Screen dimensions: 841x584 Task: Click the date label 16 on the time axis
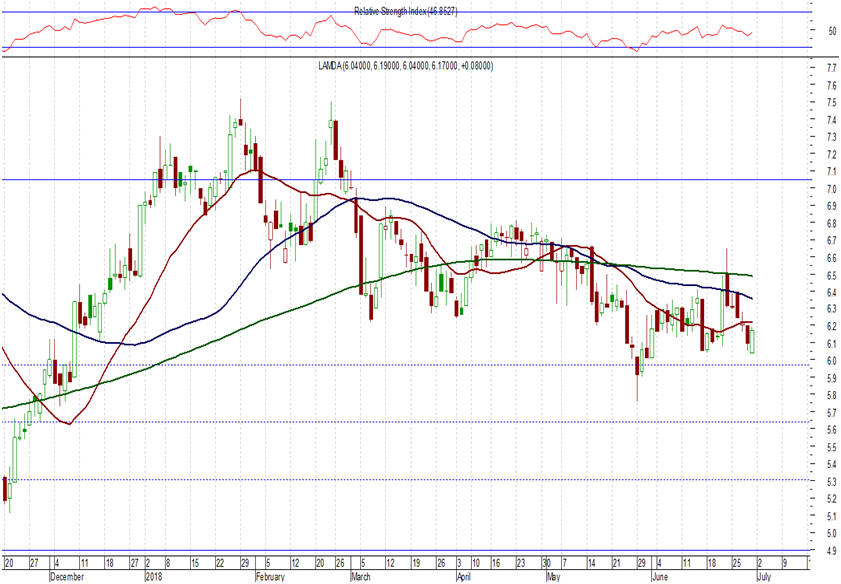coord(496,563)
